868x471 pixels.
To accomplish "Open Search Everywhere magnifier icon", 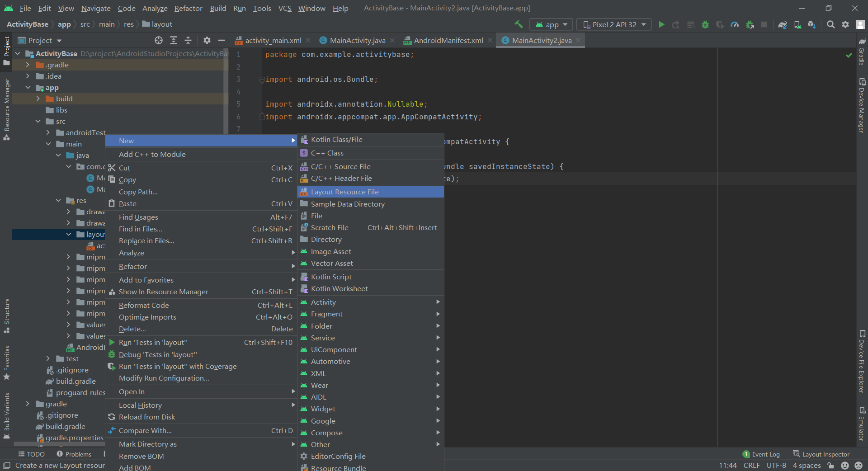I will point(831,24).
